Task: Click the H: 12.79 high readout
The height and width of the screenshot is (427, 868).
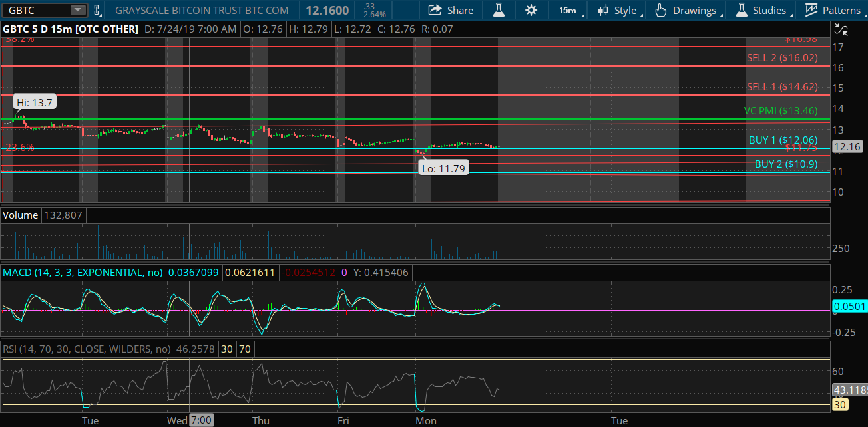Action: pos(310,29)
